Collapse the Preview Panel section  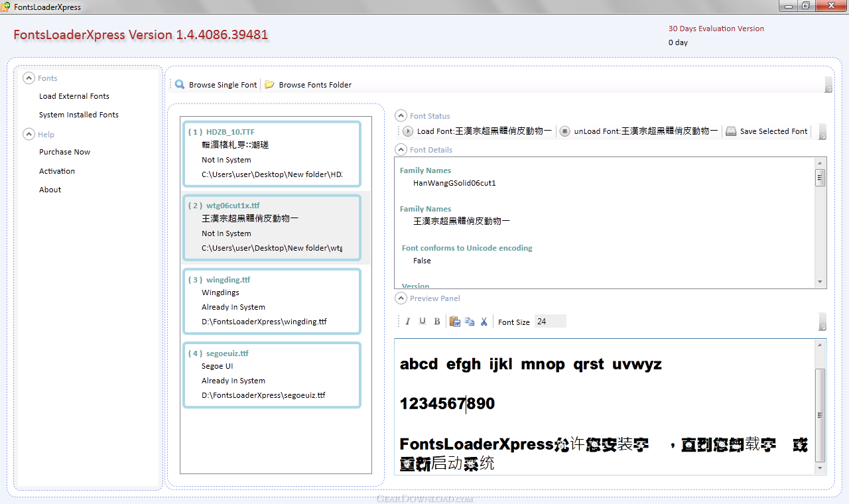pos(401,298)
